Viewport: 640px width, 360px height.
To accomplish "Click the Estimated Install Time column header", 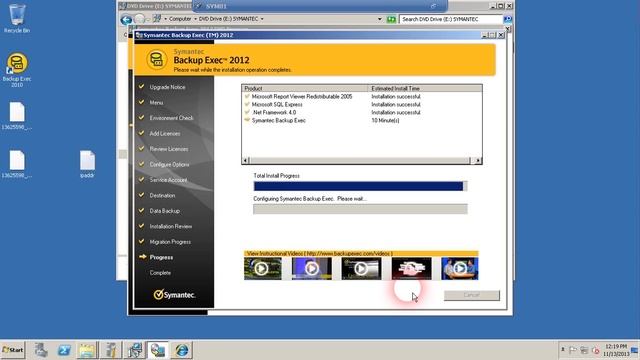I will (425, 88).
